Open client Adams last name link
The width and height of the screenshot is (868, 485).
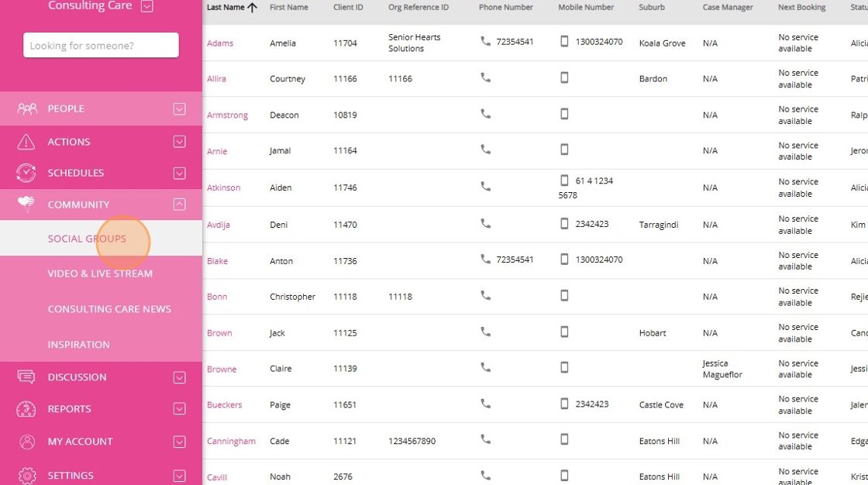click(x=220, y=43)
